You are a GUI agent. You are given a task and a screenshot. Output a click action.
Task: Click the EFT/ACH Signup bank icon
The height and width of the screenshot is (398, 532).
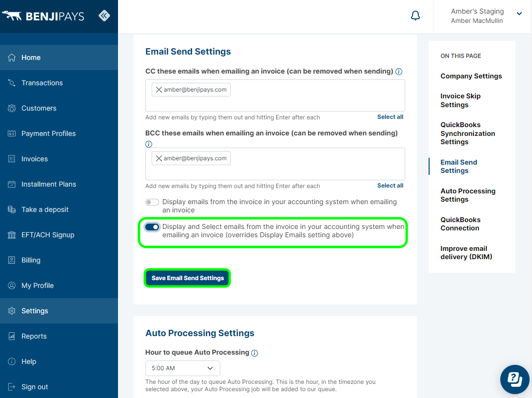12,235
